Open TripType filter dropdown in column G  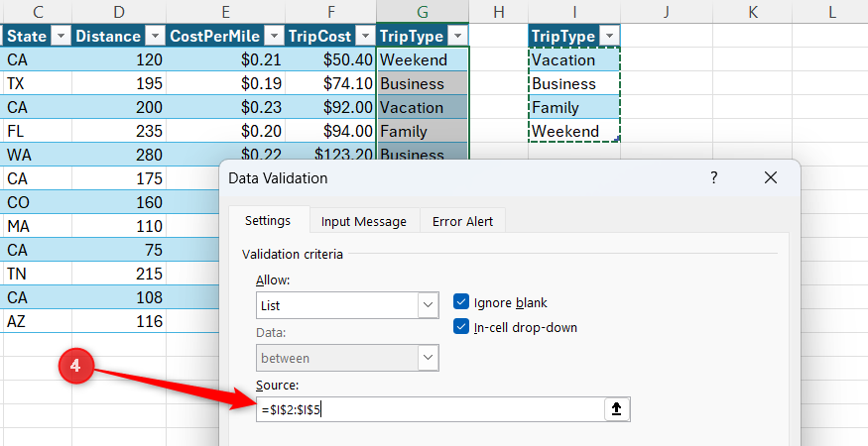(x=457, y=37)
